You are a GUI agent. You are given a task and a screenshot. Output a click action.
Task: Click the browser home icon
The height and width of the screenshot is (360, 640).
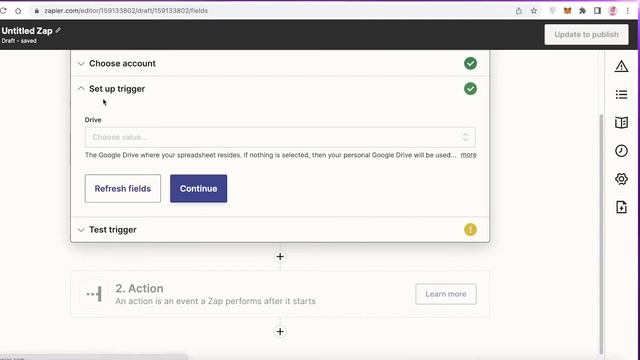click(18, 11)
